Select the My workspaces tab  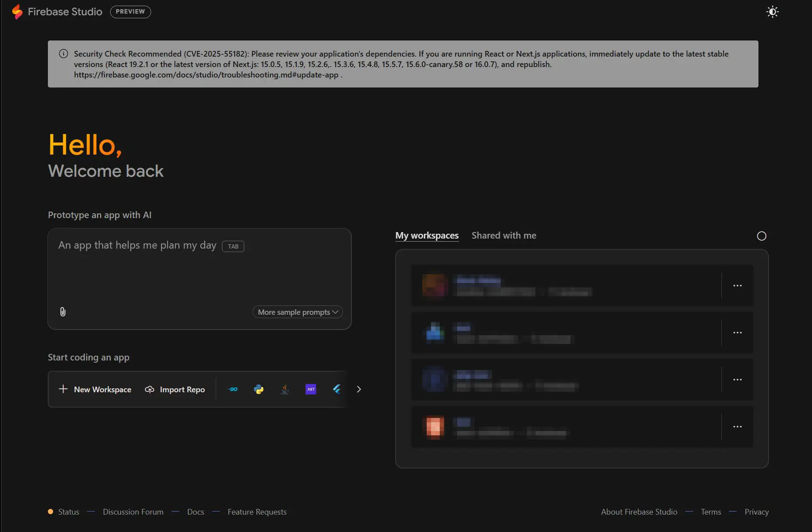pos(427,236)
